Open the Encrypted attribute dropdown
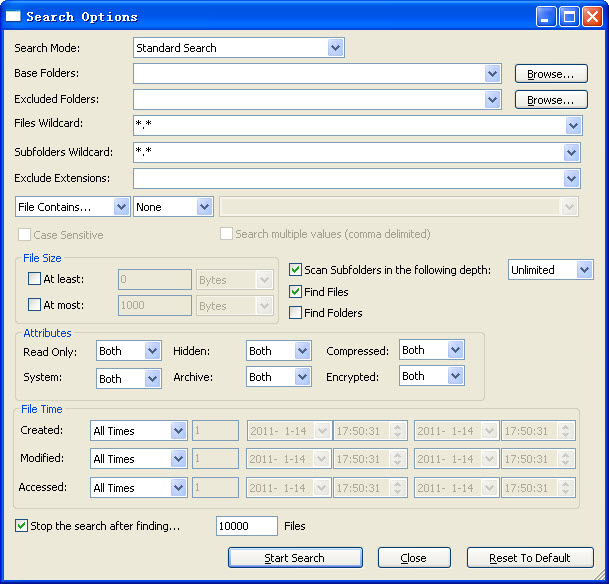The height and width of the screenshot is (584, 609). point(455,377)
